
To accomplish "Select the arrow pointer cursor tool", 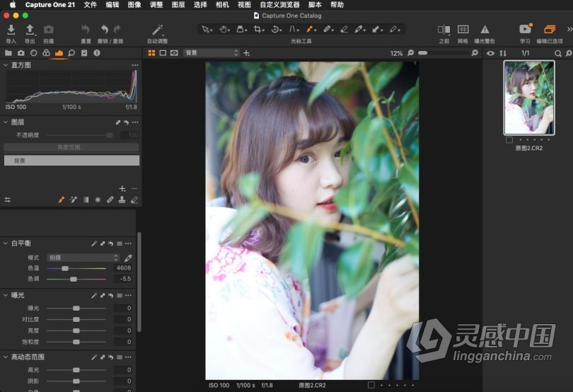I will point(206,29).
